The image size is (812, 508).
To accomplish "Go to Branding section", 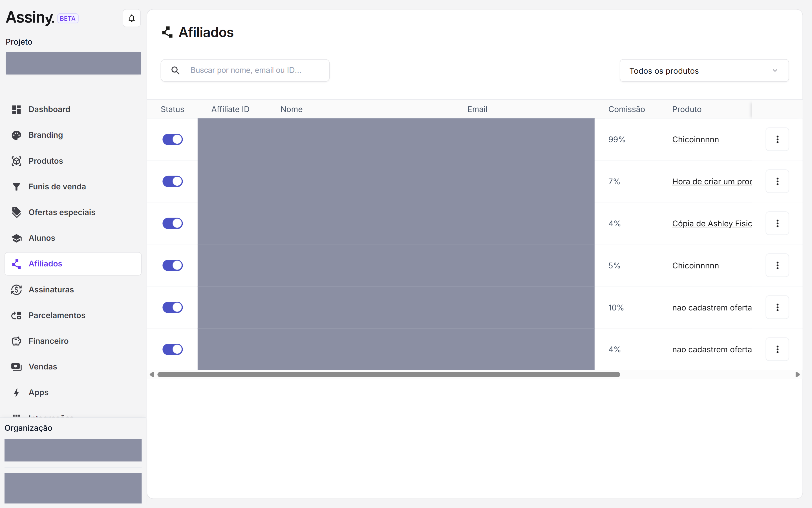I will point(73,135).
